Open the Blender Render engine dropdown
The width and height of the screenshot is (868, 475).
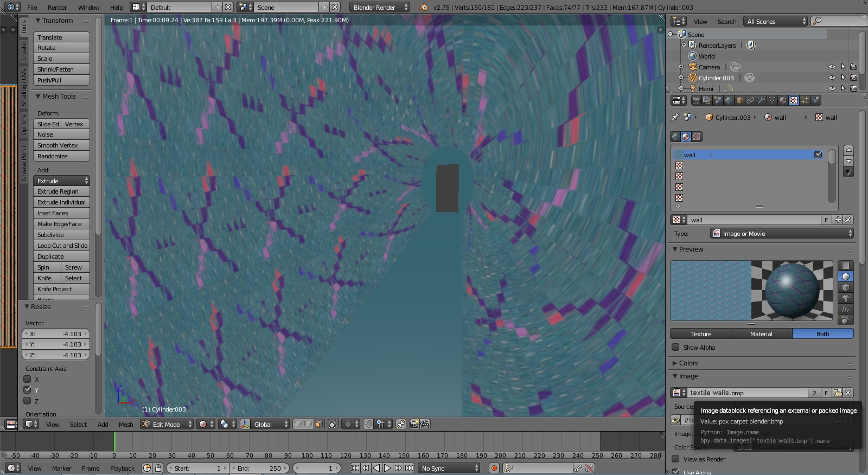click(380, 7)
